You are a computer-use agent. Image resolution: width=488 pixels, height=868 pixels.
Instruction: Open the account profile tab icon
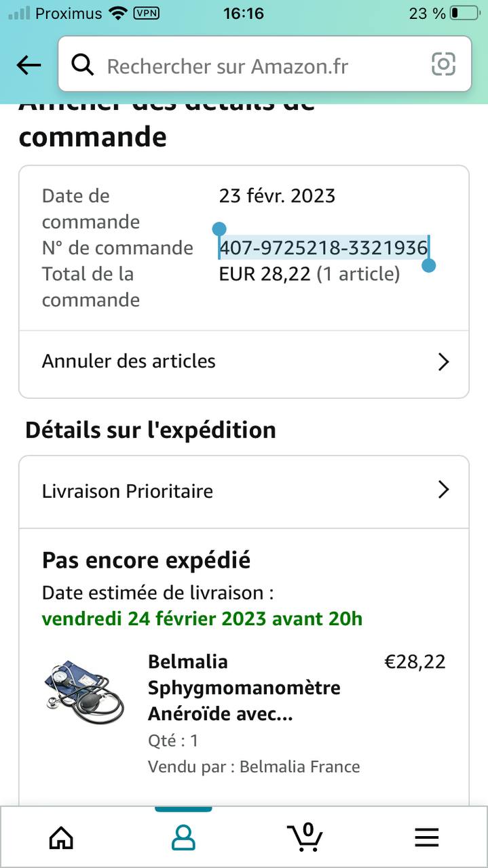coord(183,837)
